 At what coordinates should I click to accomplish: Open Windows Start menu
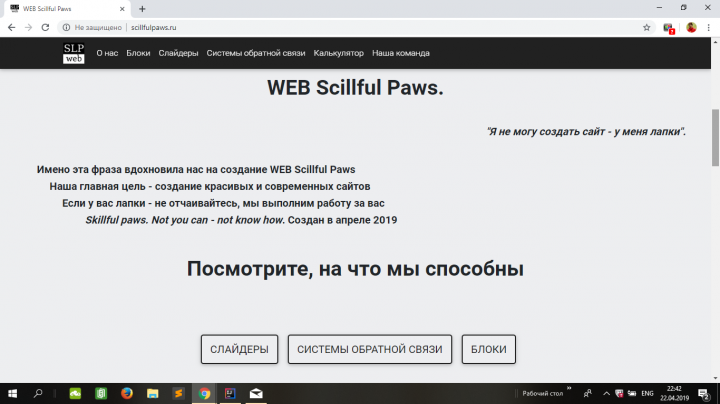12,393
